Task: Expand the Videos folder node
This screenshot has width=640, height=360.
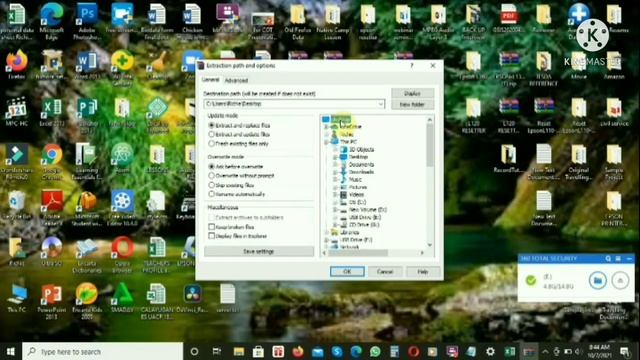Action: click(x=335, y=195)
